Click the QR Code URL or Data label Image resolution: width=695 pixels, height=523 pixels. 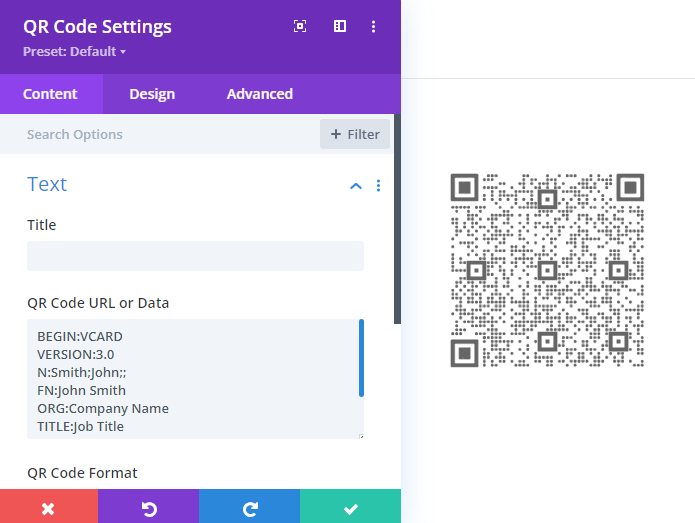98,303
